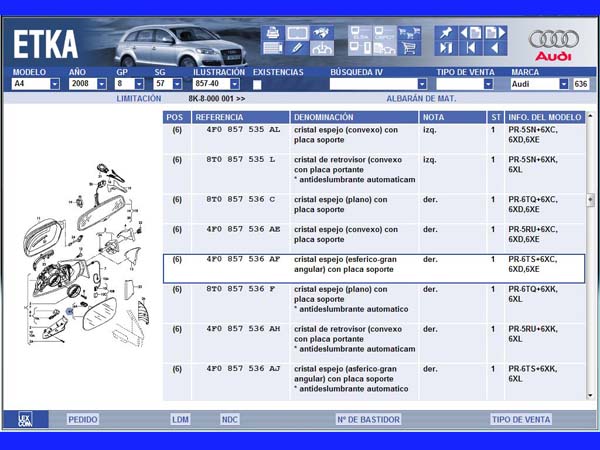Viewport: 600px width, 450px height.
Task: Click scrollbar down arrow of parts list
Action: point(590,395)
